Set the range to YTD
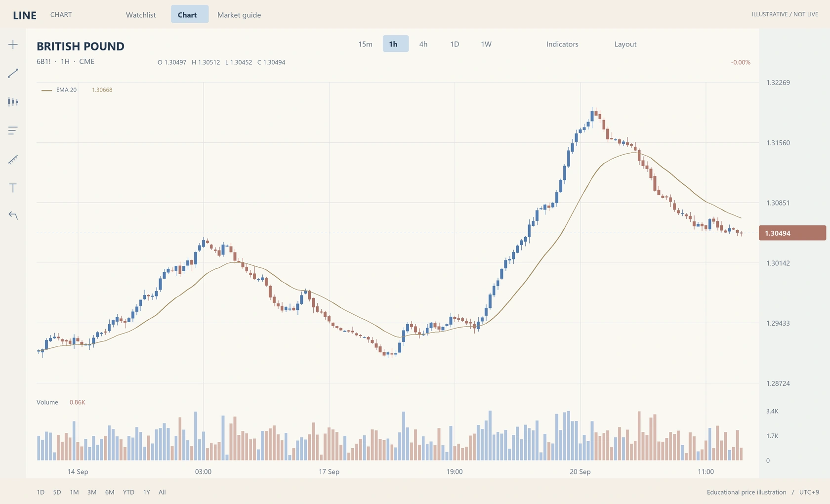This screenshot has height=504, width=830. click(x=128, y=492)
